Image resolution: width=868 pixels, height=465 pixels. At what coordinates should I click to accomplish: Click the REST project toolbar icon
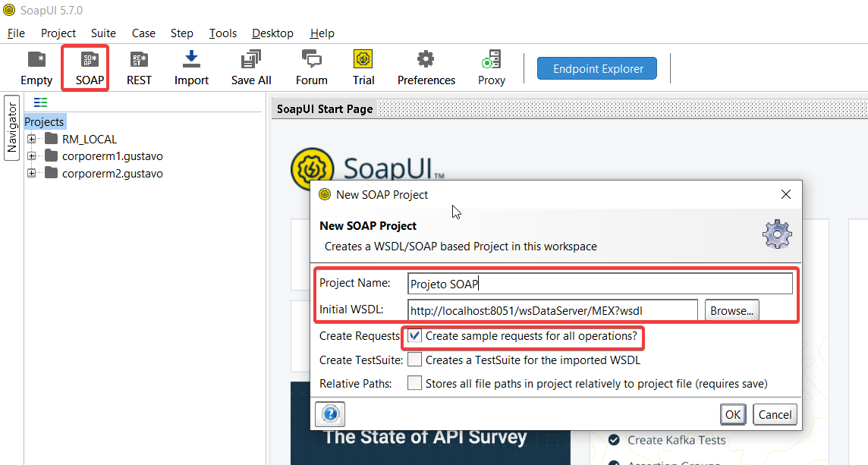(139, 68)
